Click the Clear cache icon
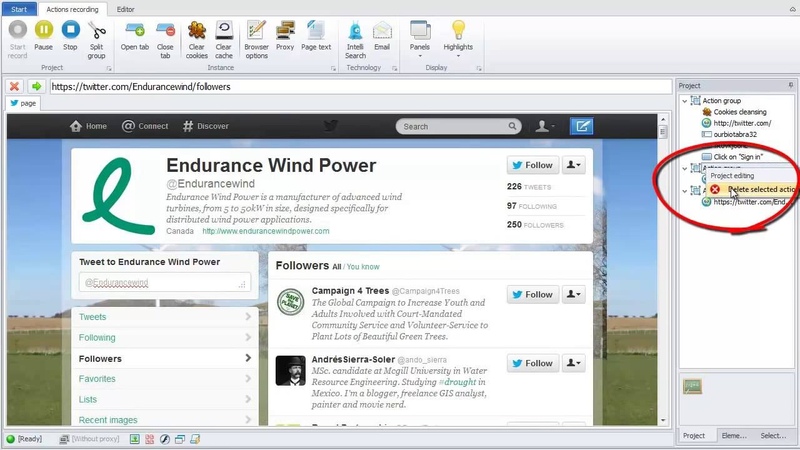This screenshot has height=450, width=800. click(224, 31)
